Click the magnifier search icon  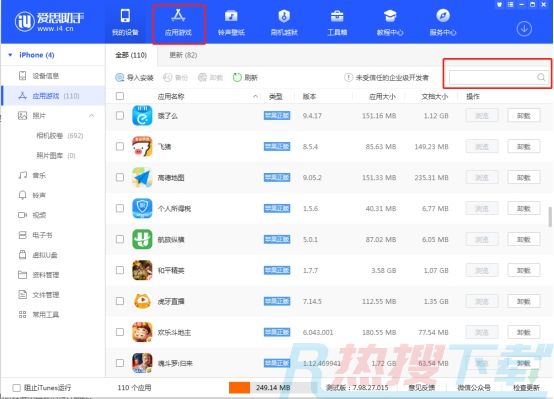coord(541,77)
